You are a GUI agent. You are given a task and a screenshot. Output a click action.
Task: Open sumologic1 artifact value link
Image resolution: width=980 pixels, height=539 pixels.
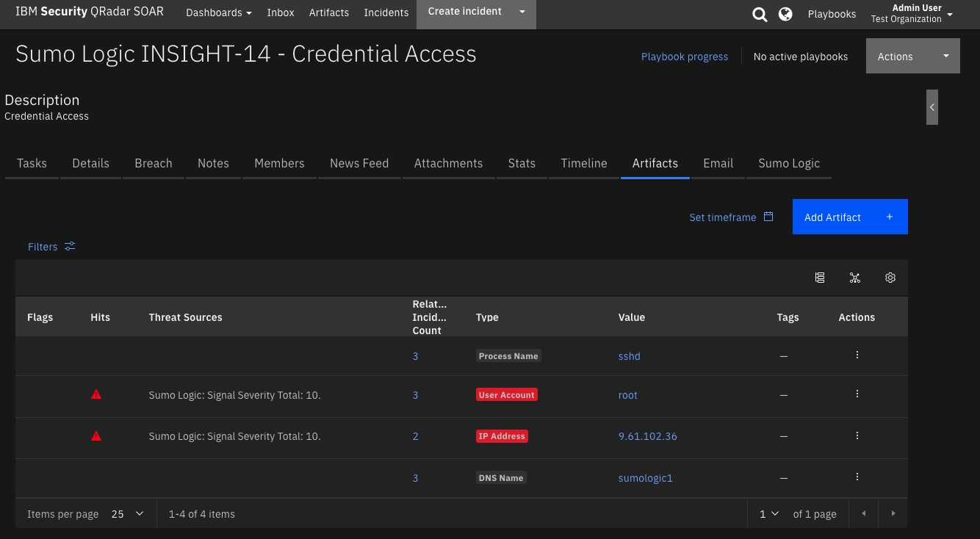click(646, 478)
